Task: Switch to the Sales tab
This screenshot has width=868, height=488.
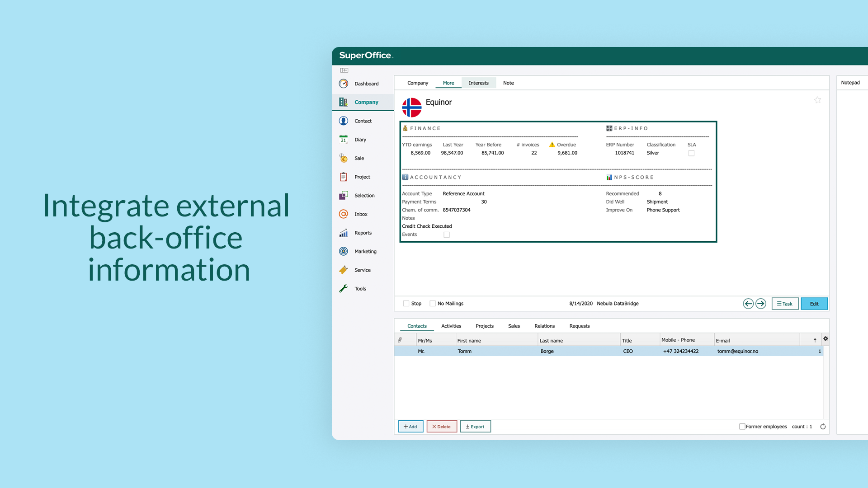Action: point(514,326)
